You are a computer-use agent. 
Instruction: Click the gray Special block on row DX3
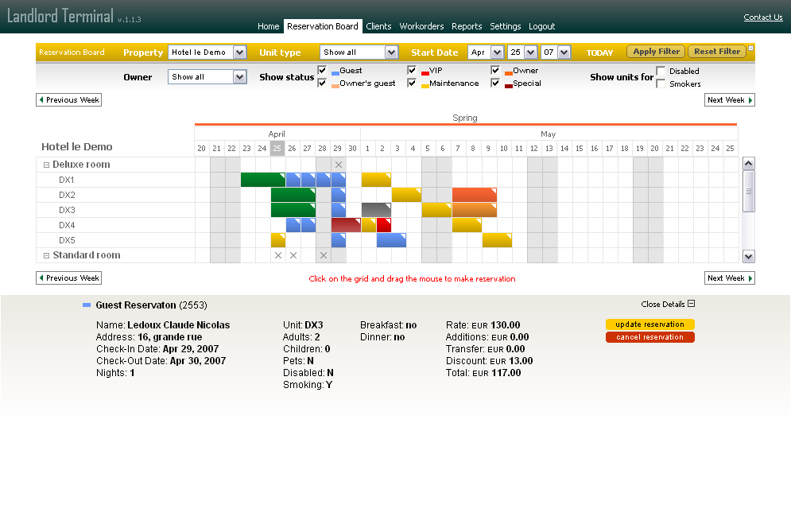coord(376,209)
